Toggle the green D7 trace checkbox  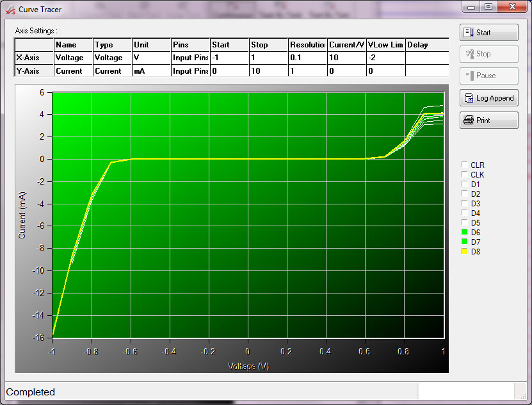(465, 242)
